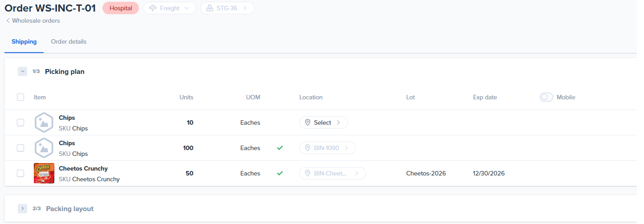Go back to Wholesale orders
This screenshot has height=224, width=644.
[36, 20]
